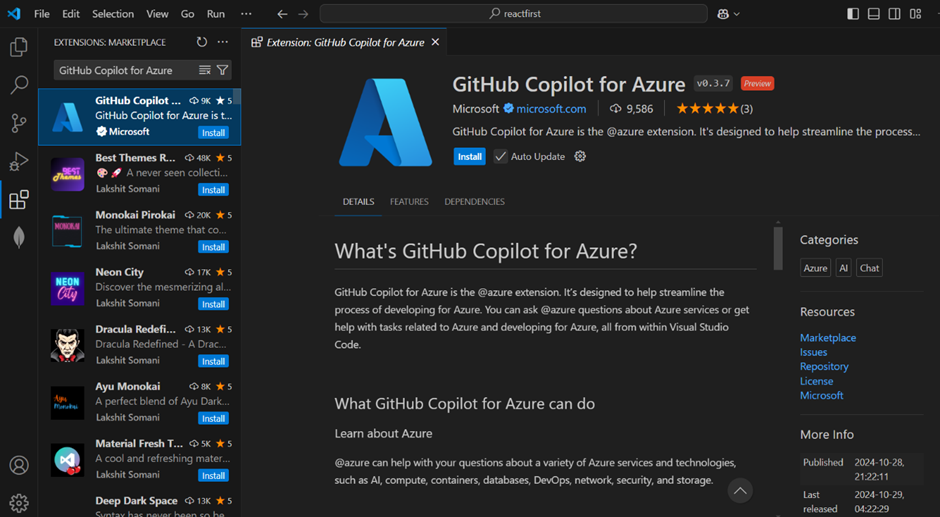
Task: Refresh the extensions marketplace list
Action: [x=202, y=42]
